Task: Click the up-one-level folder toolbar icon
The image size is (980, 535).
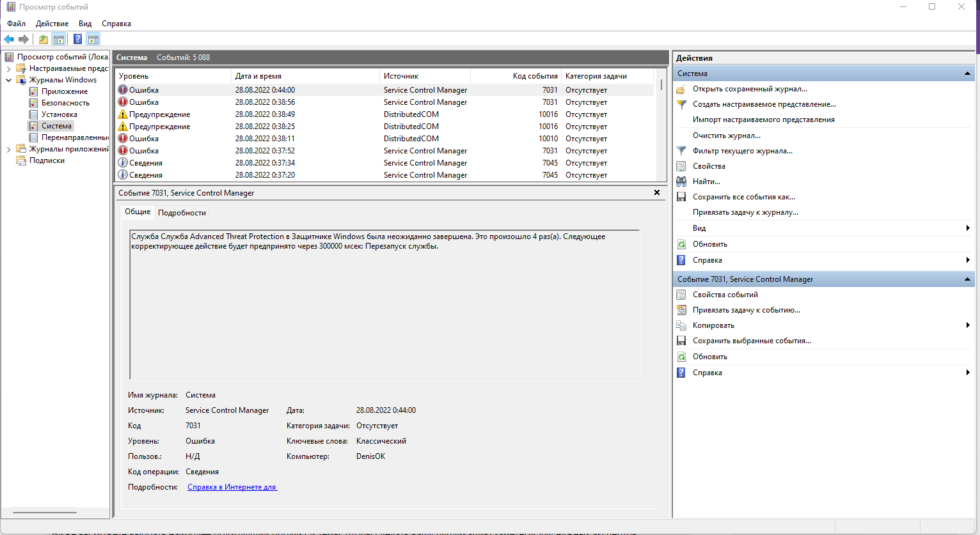Action: click(43, 39)
